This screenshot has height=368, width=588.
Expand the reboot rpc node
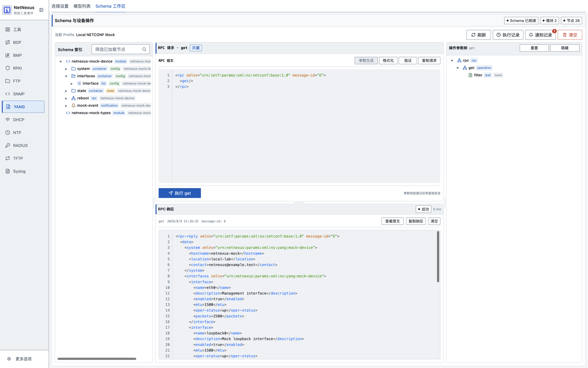[x=66, y=98]
